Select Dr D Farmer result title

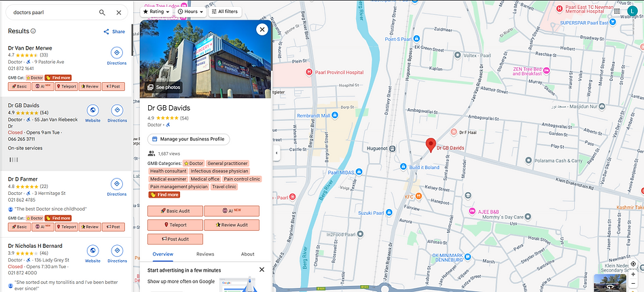[x=22, y=179]
